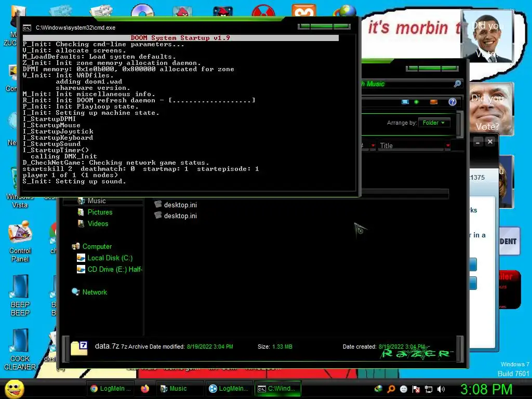This screenshot has height=399, width=532.
Task: Click the Local Disk (C:) drive icon
Action: (x=81, y=258)
